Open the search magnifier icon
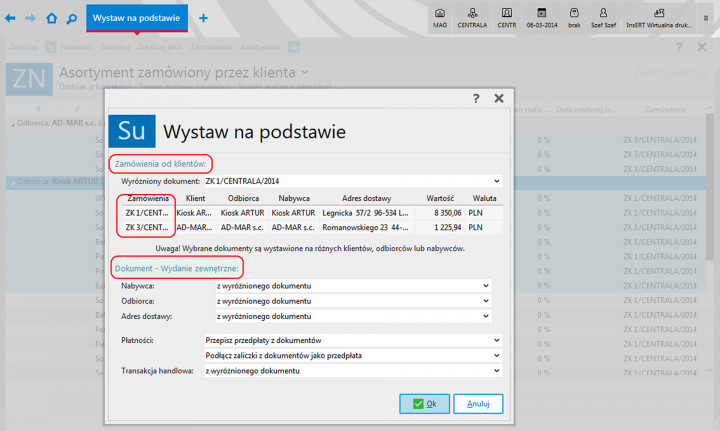 (72, 19)
